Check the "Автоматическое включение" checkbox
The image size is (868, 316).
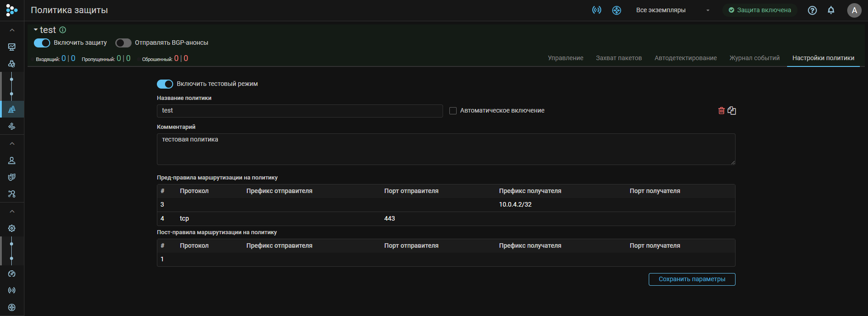[x=453, y=111]
